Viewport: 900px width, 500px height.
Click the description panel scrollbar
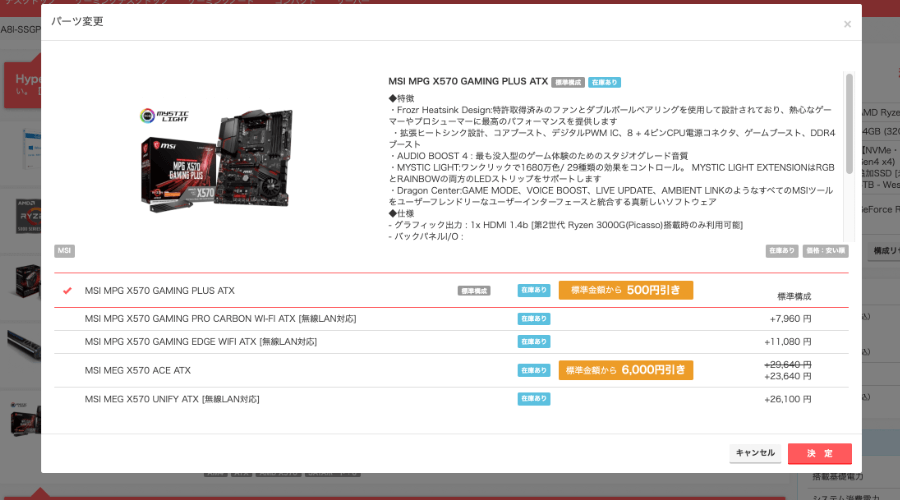[x=849, y=123]
